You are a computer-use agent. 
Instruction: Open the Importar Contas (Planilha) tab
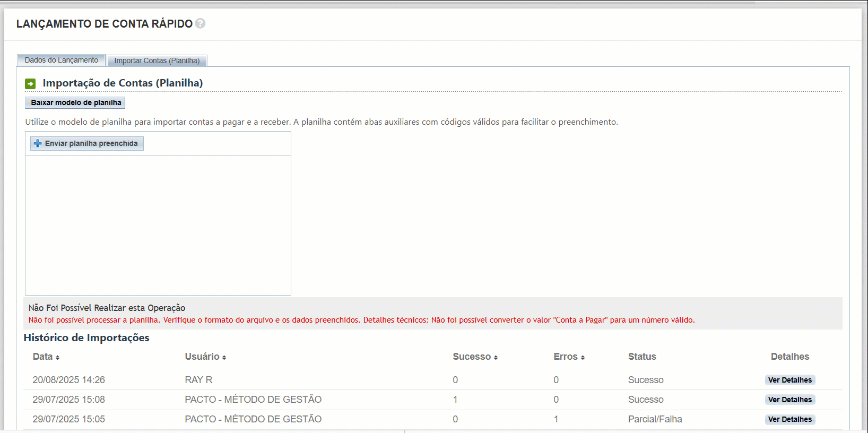[x=157, y=61]
